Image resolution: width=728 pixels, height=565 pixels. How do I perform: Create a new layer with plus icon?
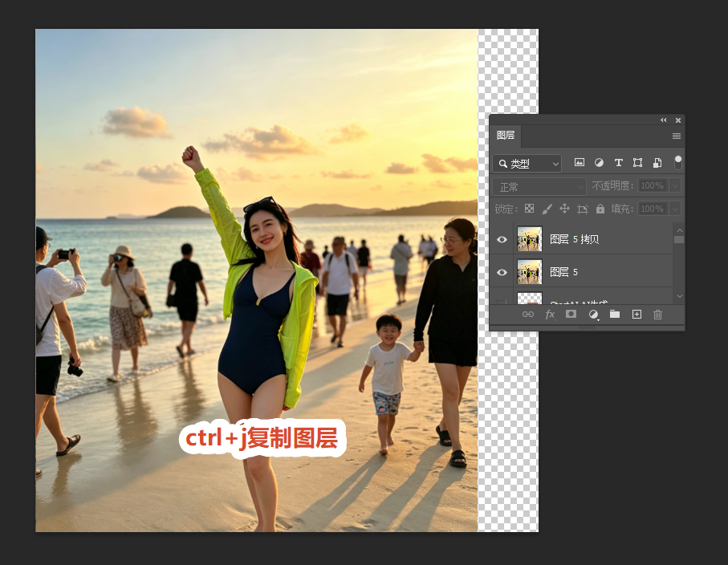(636, 315)
